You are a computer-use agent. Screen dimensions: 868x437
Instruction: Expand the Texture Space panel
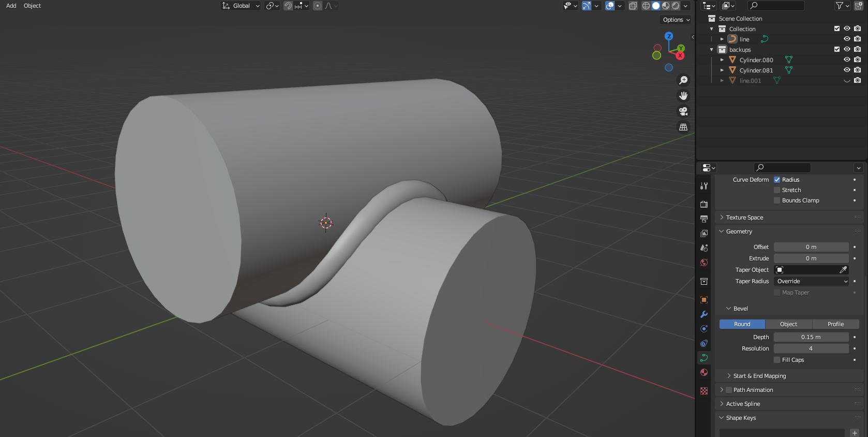point(744,217)
